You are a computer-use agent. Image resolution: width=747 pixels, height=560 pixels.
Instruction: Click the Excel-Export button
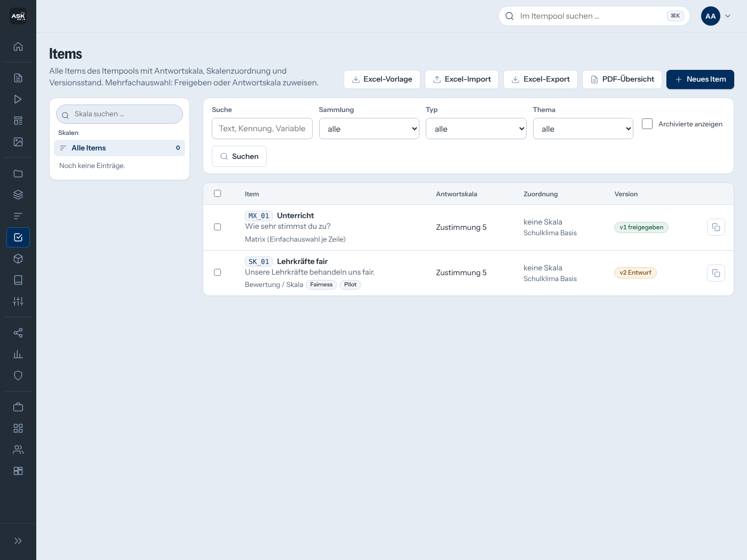click(x=541, y=79)
